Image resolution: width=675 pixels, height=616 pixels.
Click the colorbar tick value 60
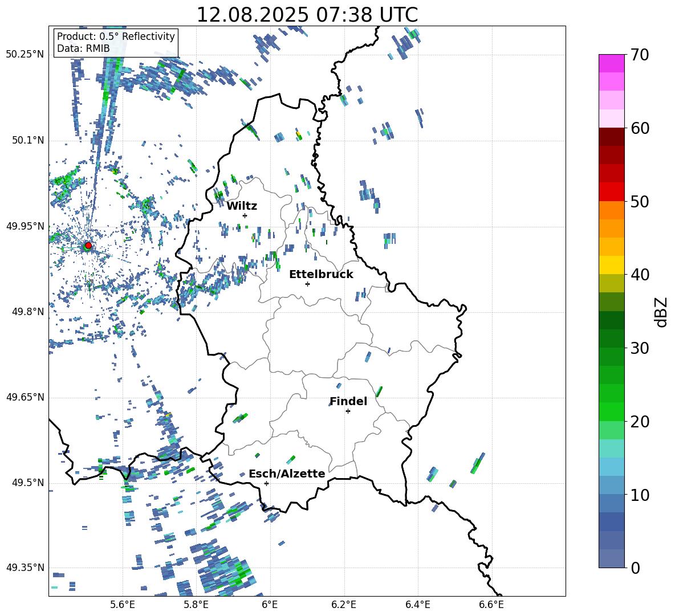[x=640, y=128]
